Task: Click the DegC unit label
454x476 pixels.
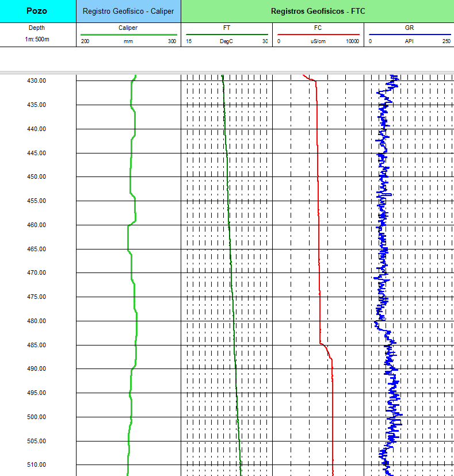Action: pos(227,41)
